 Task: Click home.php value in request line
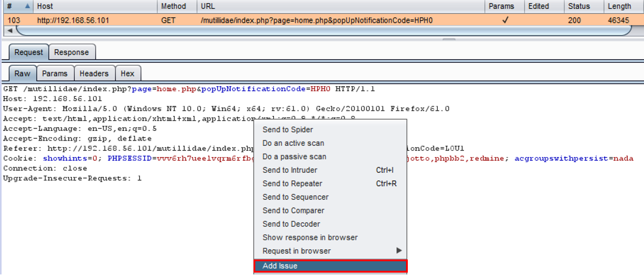(x=176, y=88)
